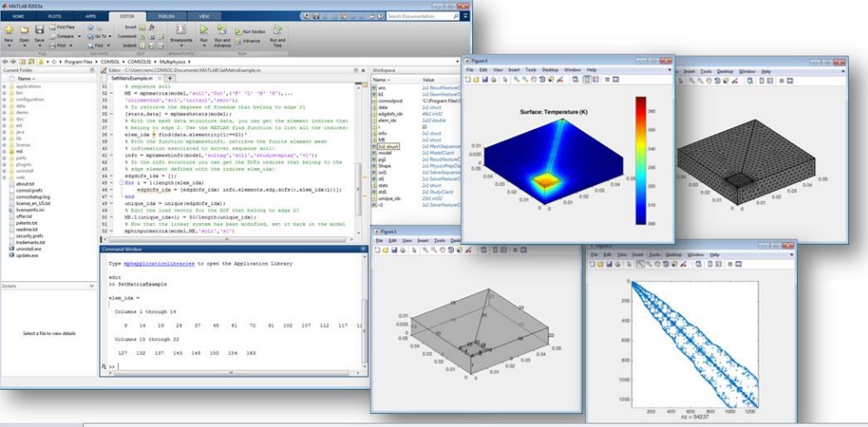This screenshot has width=868, height=427.
Task: Open the Print dropdown in the ribbon
Action: click(x=71, y=45)
